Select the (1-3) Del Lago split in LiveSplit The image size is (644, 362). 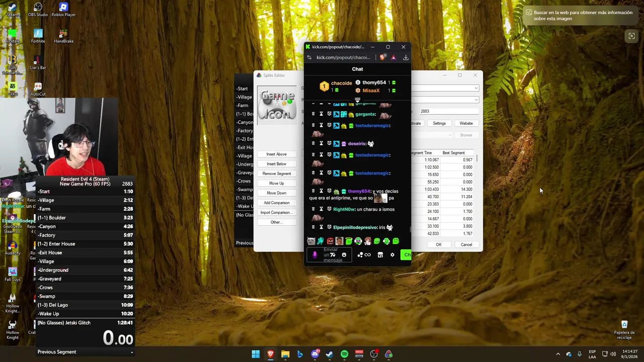coord(85,305)
